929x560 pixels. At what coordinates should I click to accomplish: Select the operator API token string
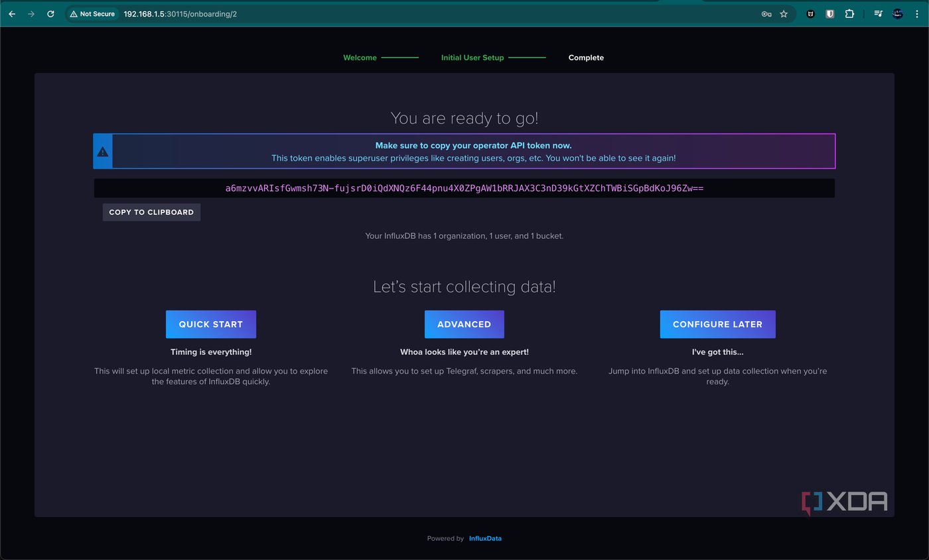point(464,188)
